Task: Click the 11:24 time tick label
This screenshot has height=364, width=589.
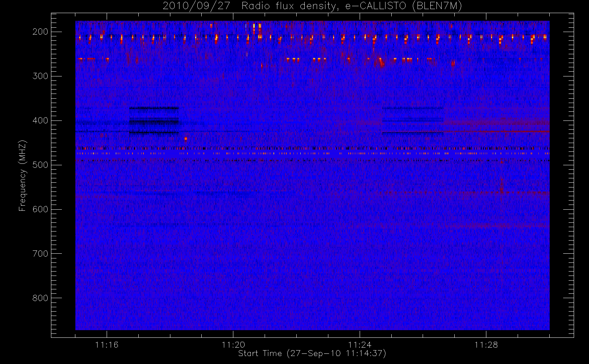Action: coord(360,345)
